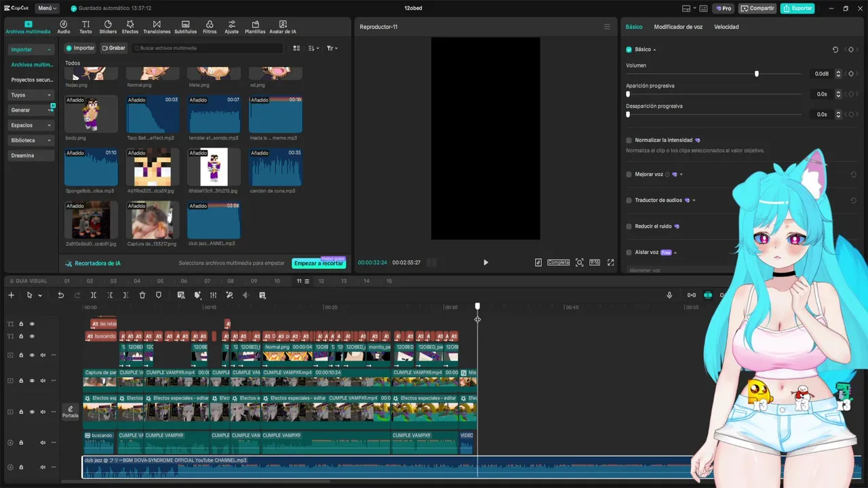
Task: Open the player options menu icon
Action: (x=607, y=27)
